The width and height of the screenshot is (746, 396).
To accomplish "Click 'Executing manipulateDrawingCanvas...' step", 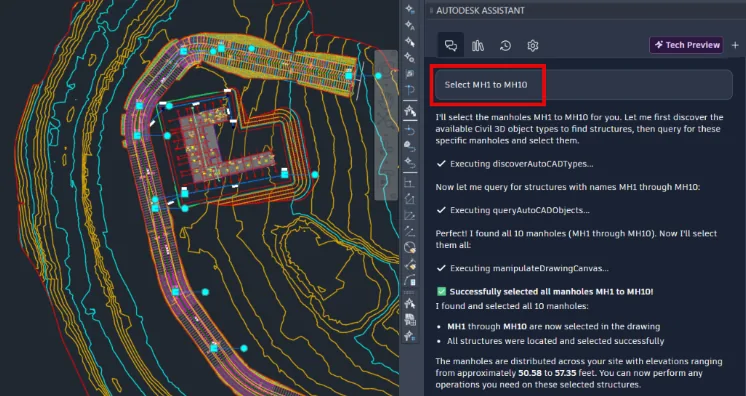I will [529, 268].
